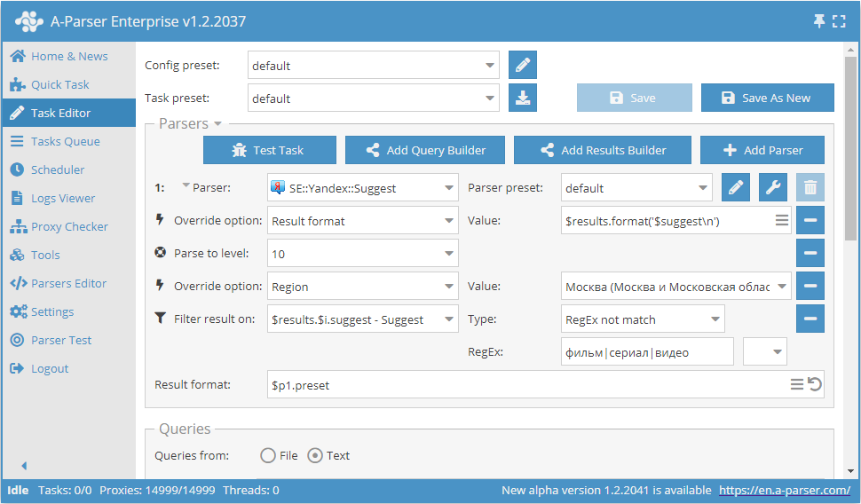Pin the window using the pushpin icon

coord(819,20)
